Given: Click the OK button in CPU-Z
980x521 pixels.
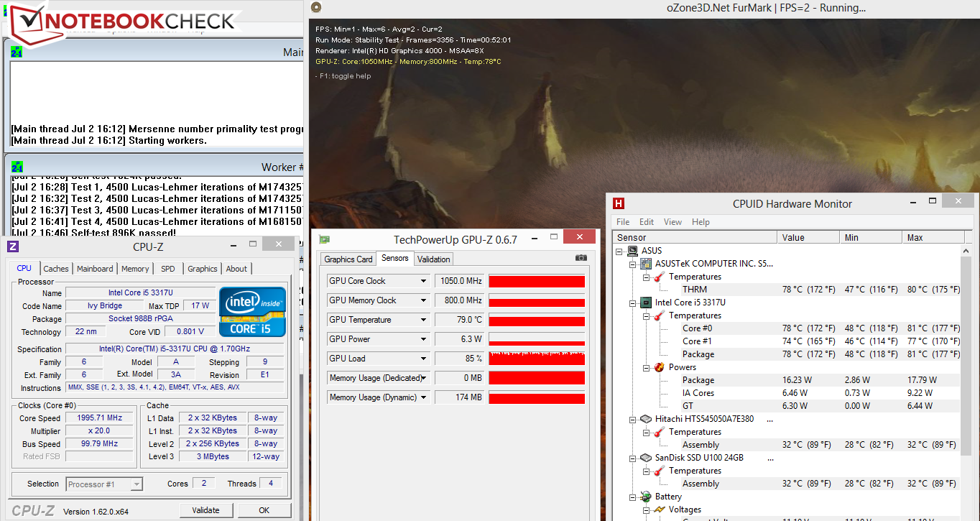Looking at the screenshot, I should click(x=264, y=510).
